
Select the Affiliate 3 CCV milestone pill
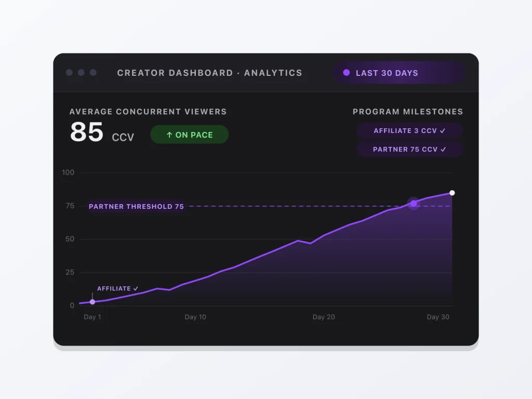pos(409,130)
